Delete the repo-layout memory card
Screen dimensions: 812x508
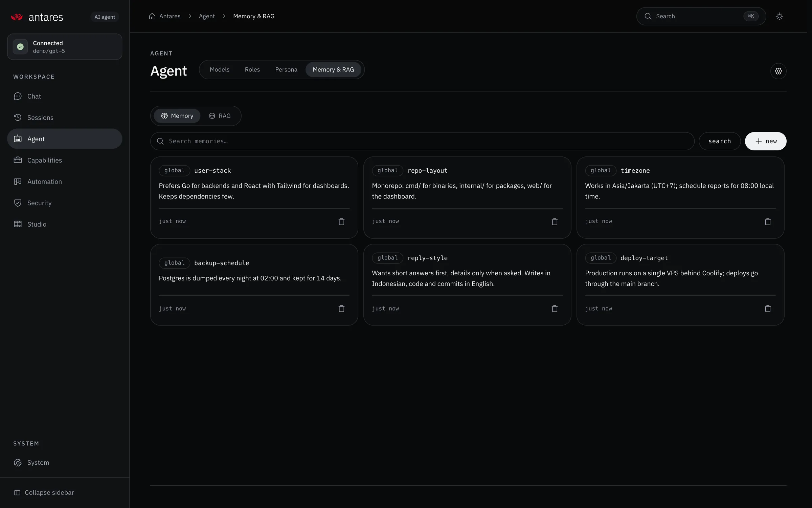pyautogui.click(x=555, y=221)
